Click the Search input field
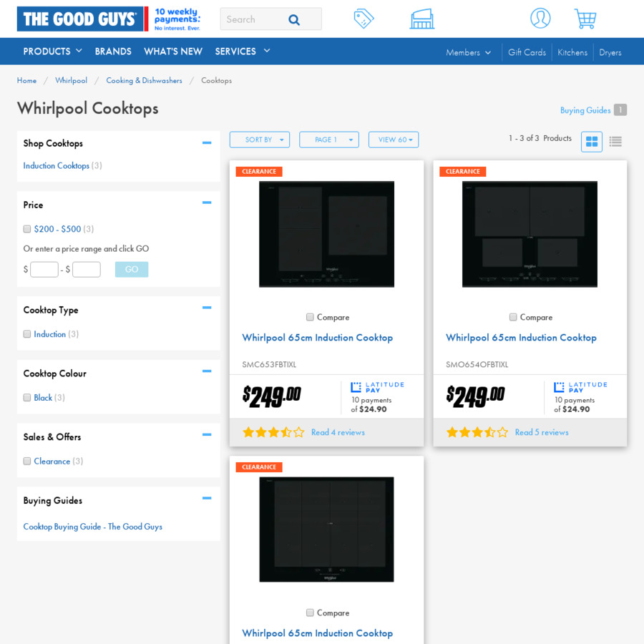644x644 pixels. 255,19
